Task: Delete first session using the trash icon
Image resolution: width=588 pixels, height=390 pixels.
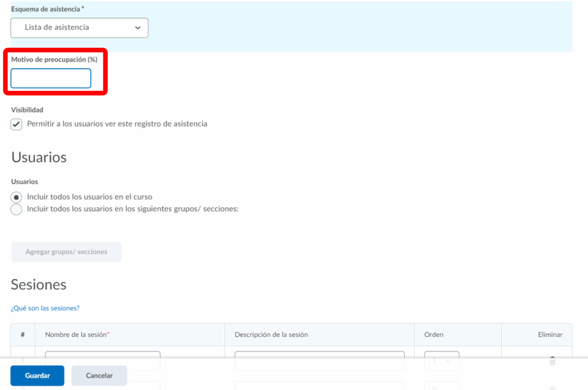Action: pos(552,360)
